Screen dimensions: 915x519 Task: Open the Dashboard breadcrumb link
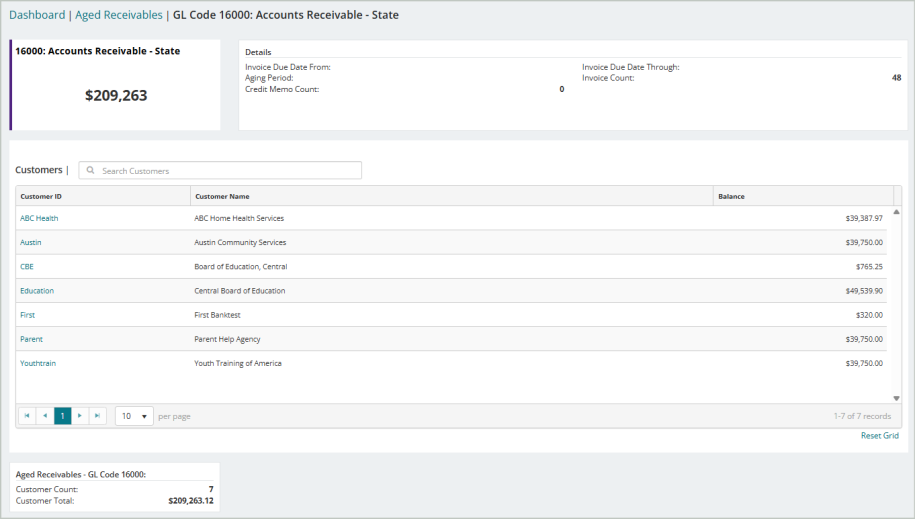click(37, 15)
